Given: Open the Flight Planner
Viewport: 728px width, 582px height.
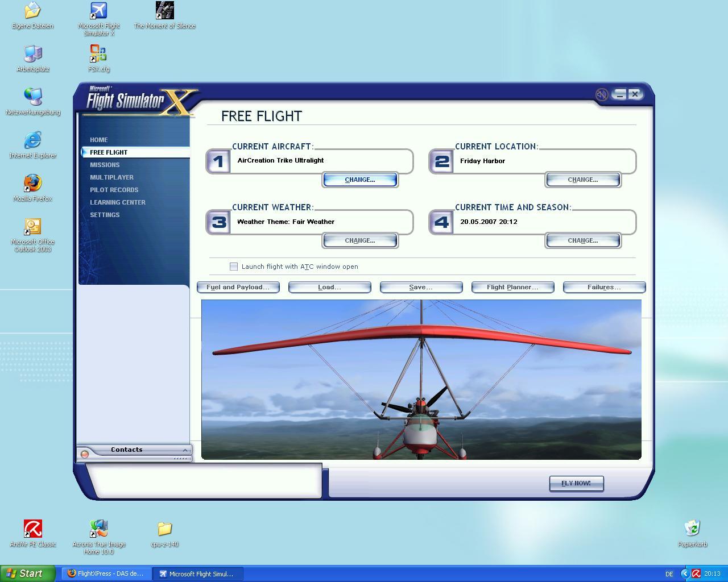Looking at the screenshot, I should tap(513, 287).
